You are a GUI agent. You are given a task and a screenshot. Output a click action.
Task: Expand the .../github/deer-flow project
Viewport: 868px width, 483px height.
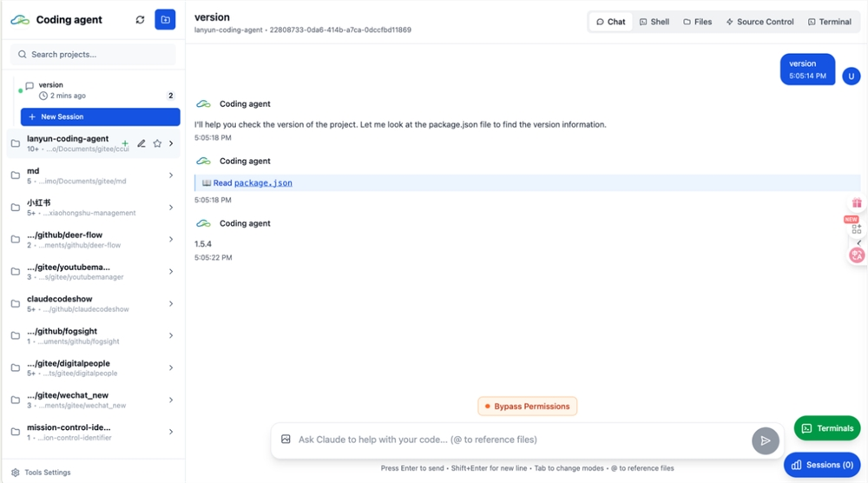pos(171,239)
